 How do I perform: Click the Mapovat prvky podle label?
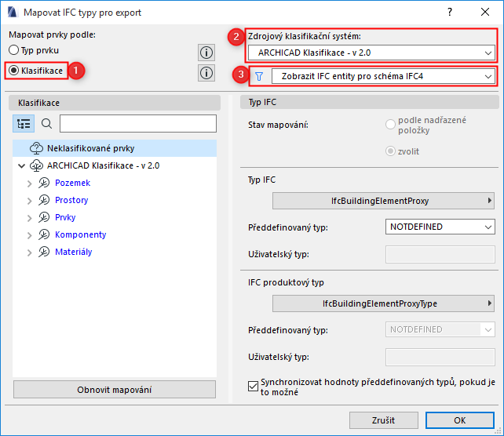[x=52, y=35]
